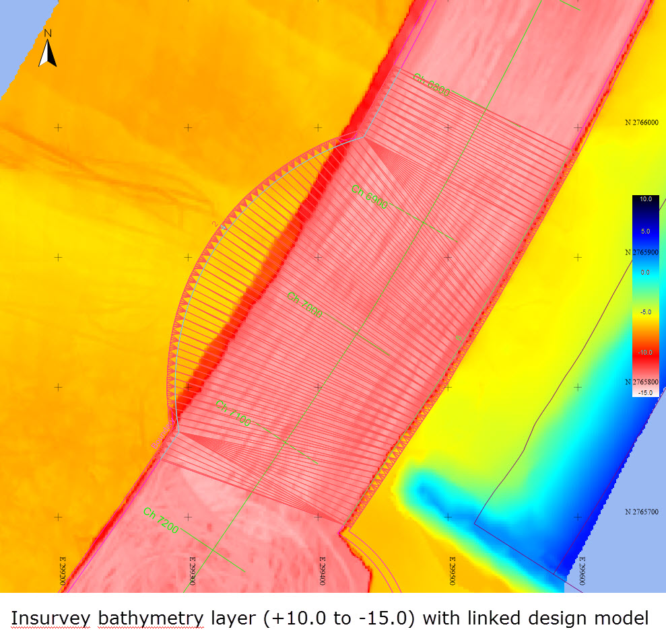Click the 5.0 value on depth legend

pos(646,231)
